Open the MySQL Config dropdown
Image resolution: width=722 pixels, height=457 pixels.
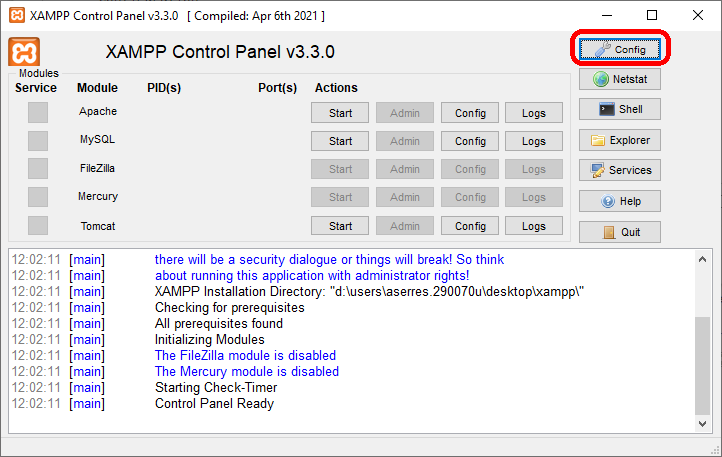tap(470, 141)
